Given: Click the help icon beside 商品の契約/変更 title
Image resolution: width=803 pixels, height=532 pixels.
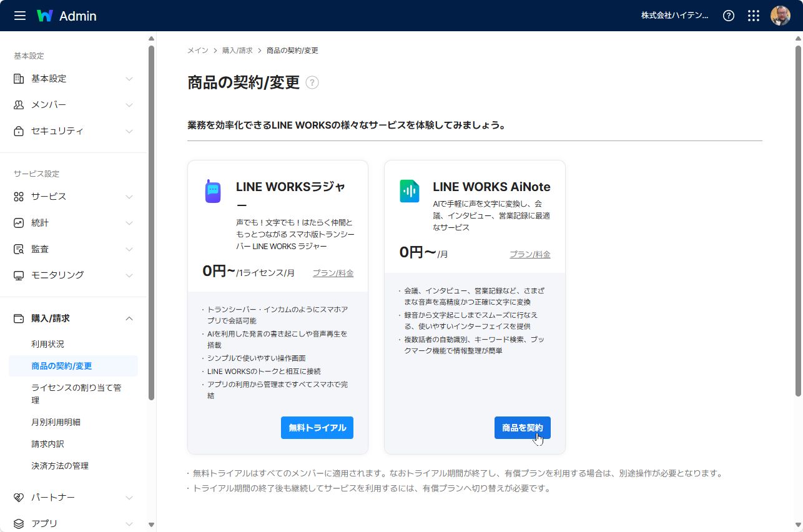Looking at the screenshot, I should click(312, 82).
